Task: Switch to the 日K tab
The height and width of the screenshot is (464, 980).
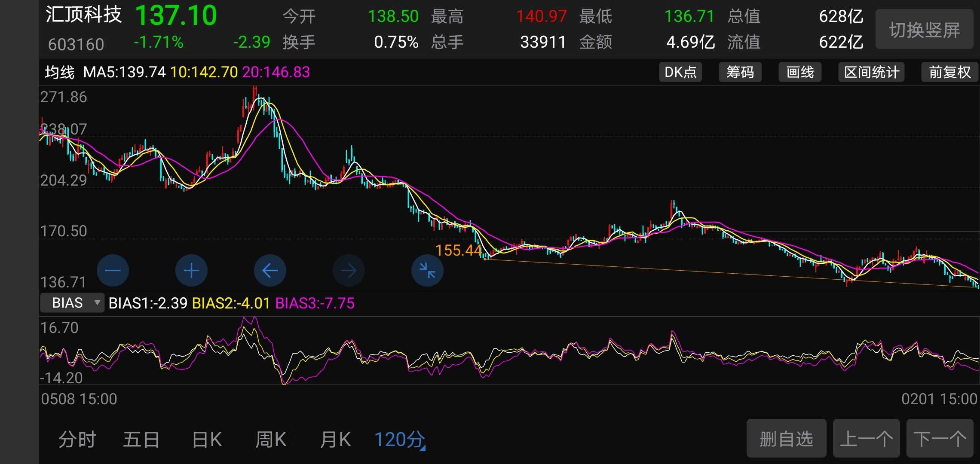Action: (207, 440)
